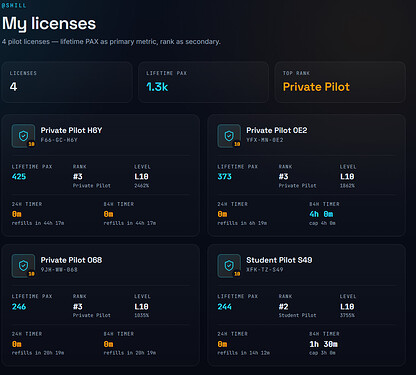
Task: Click the shield icon for Private Pilot H6Y
Action: pyautogui.click(x=23, y=136)
